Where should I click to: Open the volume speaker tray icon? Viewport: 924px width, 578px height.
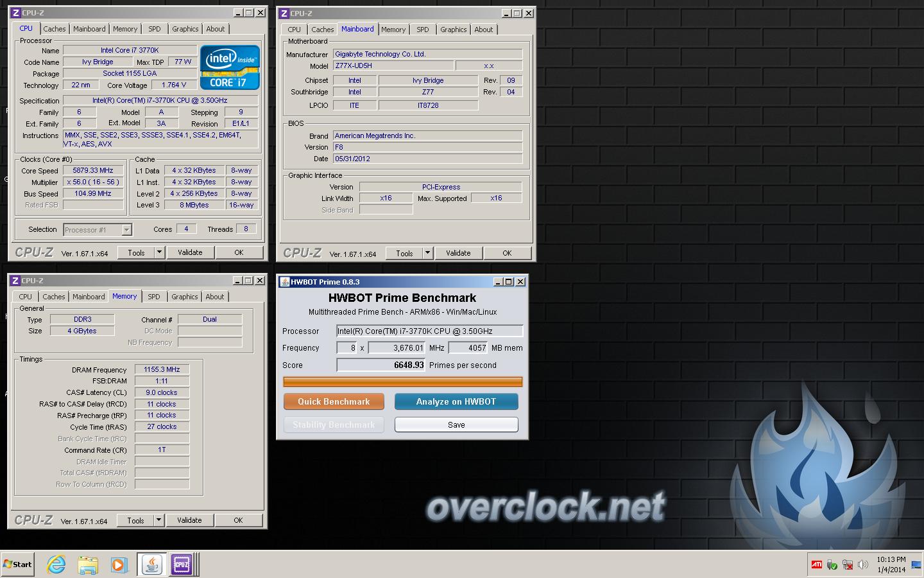coord(863,565)
